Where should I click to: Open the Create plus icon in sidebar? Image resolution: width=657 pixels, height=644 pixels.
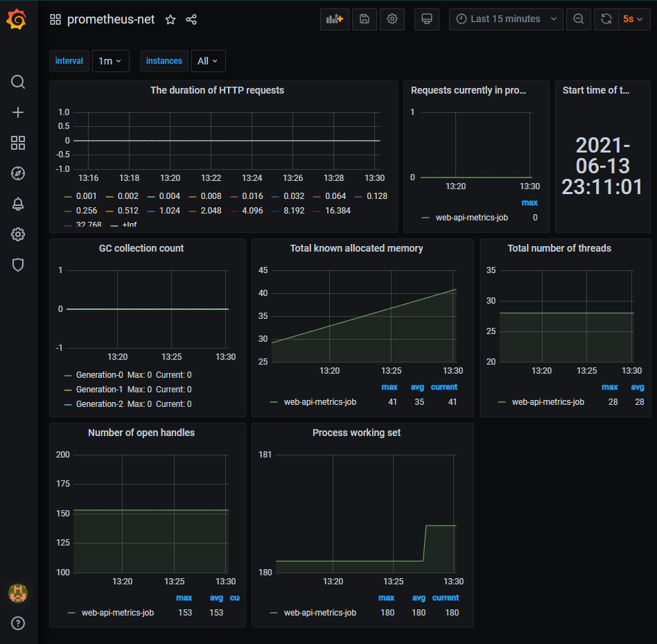pyautogui.click(x=17, y=112)
